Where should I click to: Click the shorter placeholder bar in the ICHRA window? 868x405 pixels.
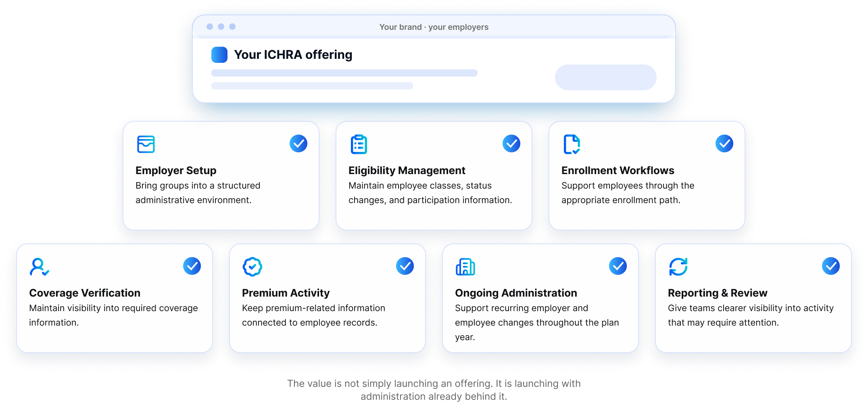pyautogui.click(x=312, y=86)
